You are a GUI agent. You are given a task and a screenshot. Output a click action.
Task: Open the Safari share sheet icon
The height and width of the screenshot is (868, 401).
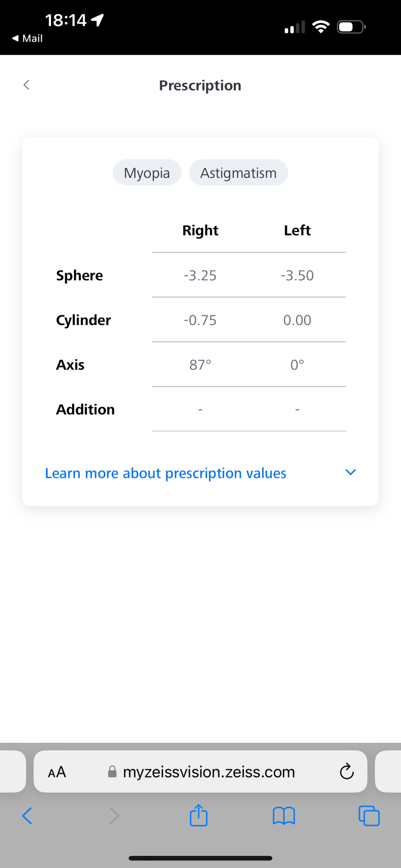(199, 815)
